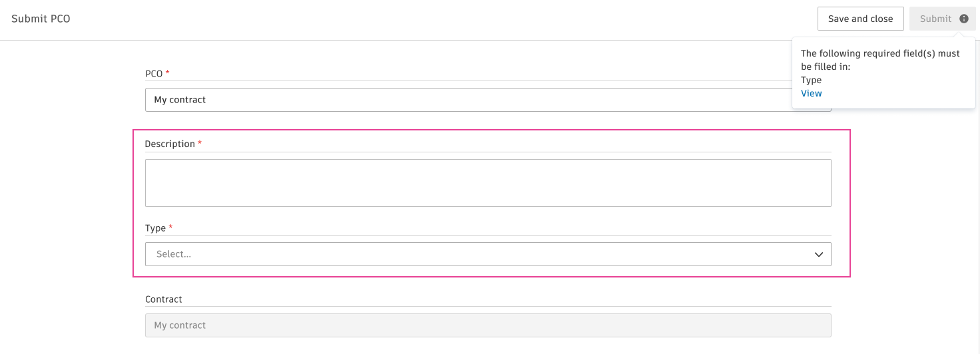Click the 'Select...' placeholder text in Type
This screenshot has width=980, height=354.
click(x=174, y=254)
